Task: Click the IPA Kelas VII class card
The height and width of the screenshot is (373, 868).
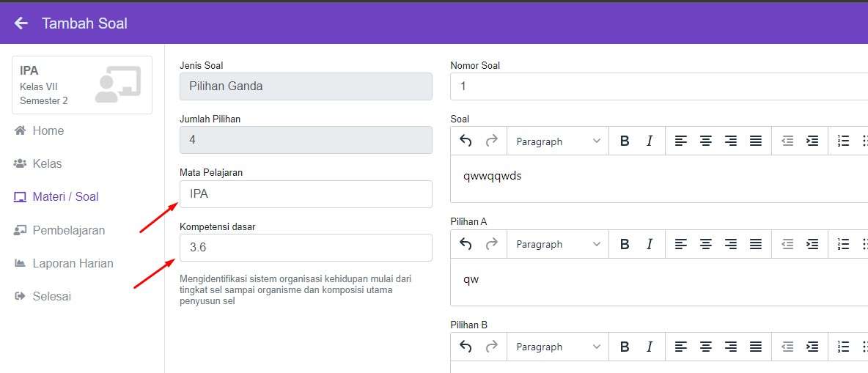Action: [x=82, y=85]
